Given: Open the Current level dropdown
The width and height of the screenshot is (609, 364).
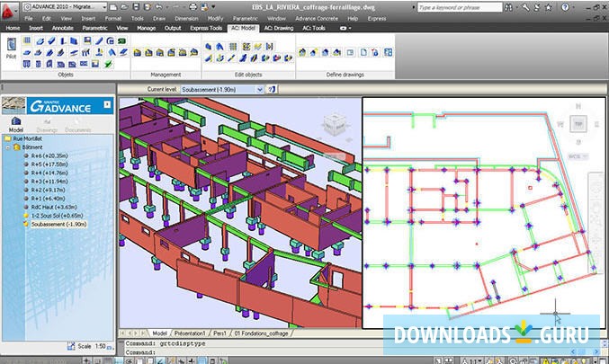Looking at the screenshot, I should click(259, 90).
